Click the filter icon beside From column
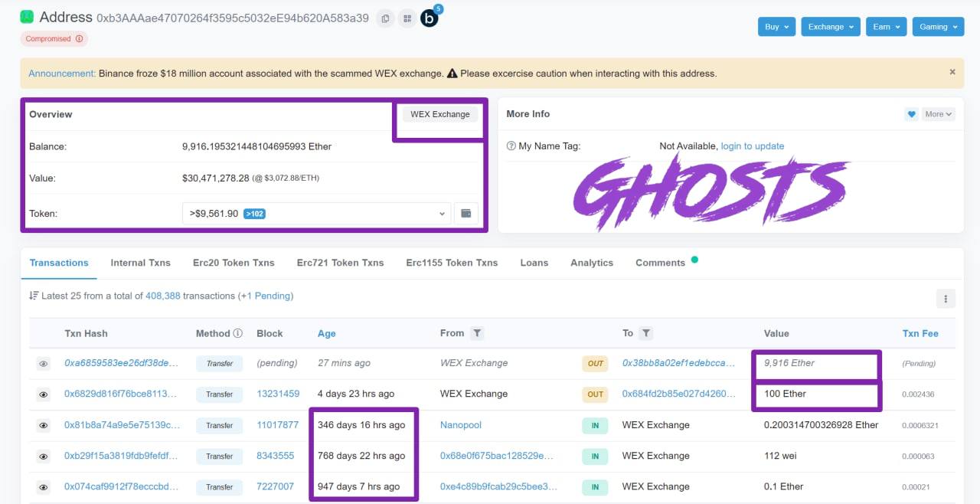The height and width of the screenshot is (504, 980). pos(477,333)
